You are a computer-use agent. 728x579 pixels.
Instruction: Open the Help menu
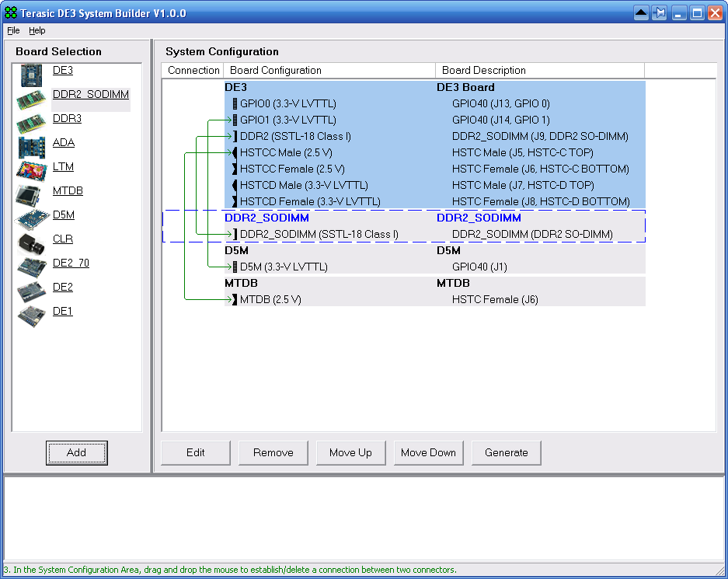tap(37, 30)
